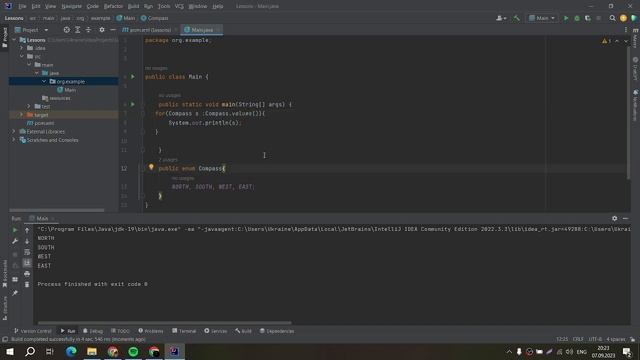Collapse the org.example package
640x360 pixels.
tap(44, 82)
